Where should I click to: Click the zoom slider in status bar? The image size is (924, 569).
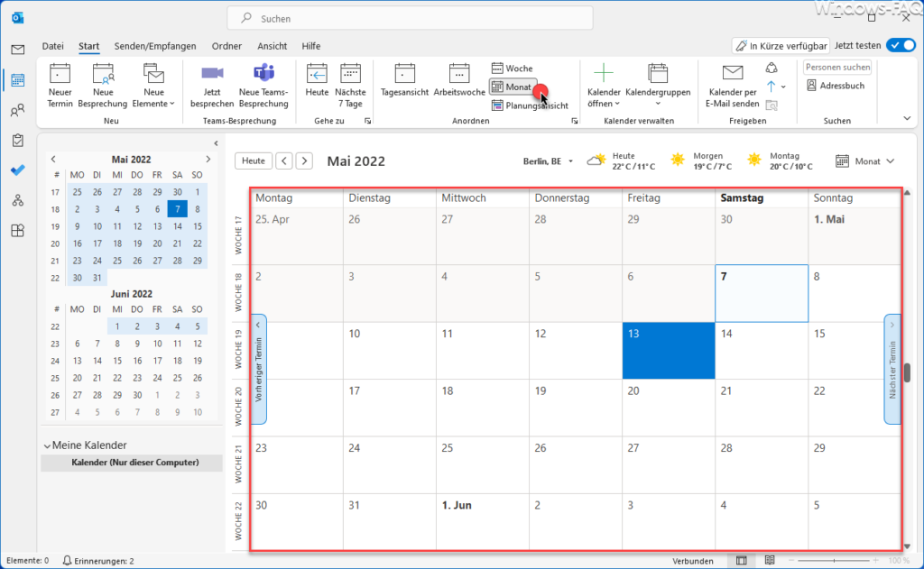click(834, 561)
